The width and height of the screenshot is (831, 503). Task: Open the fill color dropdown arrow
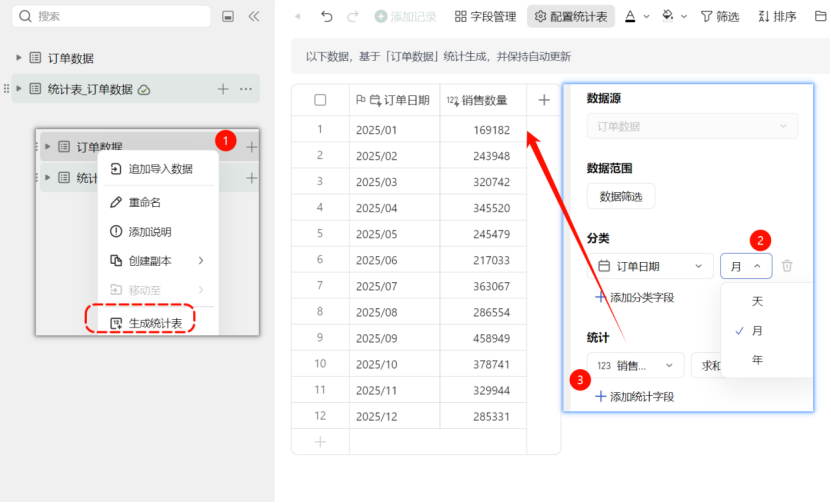click(x=684, y=16)
